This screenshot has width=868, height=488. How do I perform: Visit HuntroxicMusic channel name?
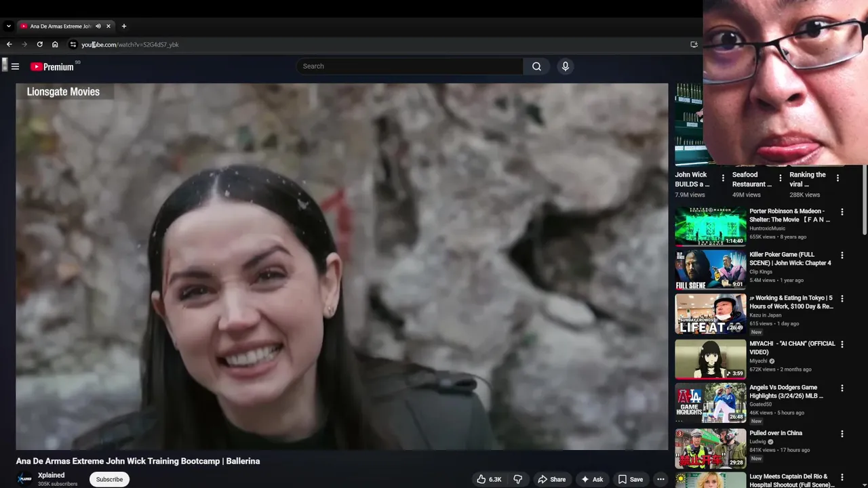point(768,228)
